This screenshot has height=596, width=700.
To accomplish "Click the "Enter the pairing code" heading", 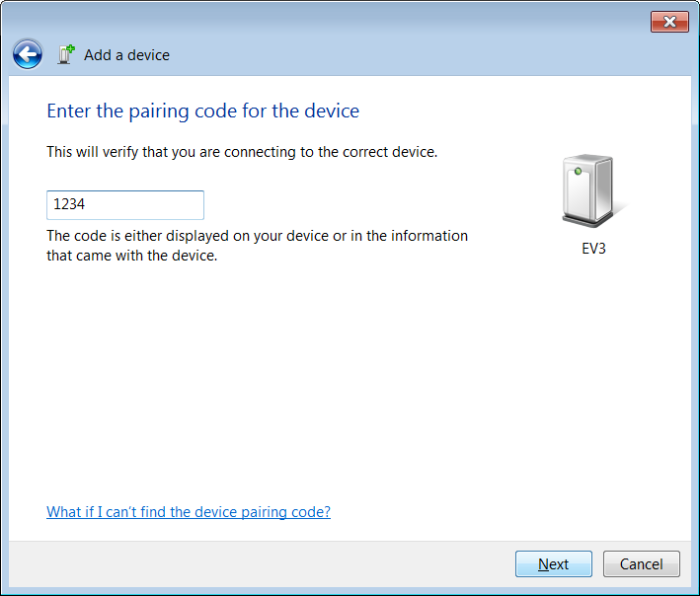I will (203, 111).
